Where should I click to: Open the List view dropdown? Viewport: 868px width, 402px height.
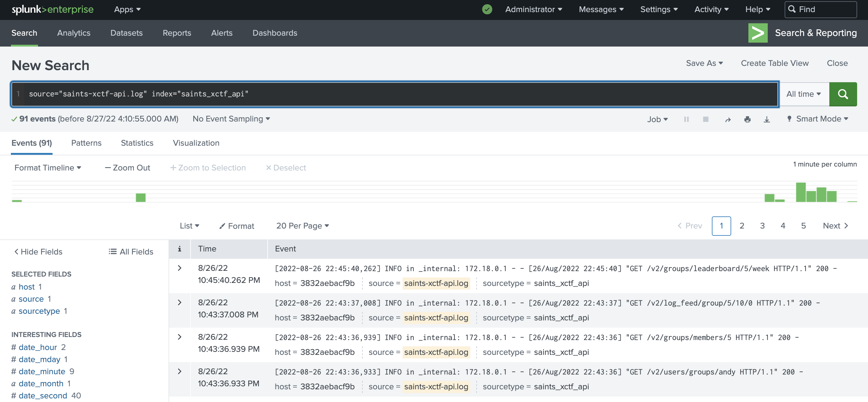[189, 225]
